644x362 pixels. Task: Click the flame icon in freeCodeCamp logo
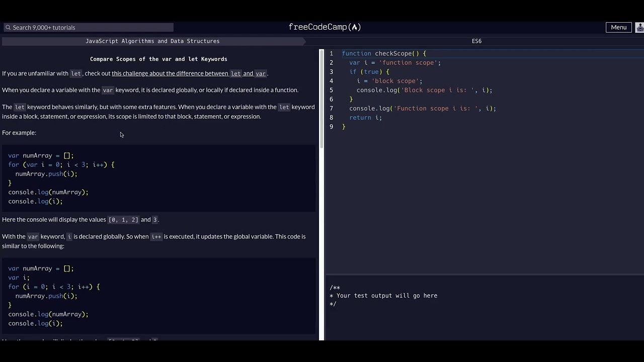pos(355,27)
